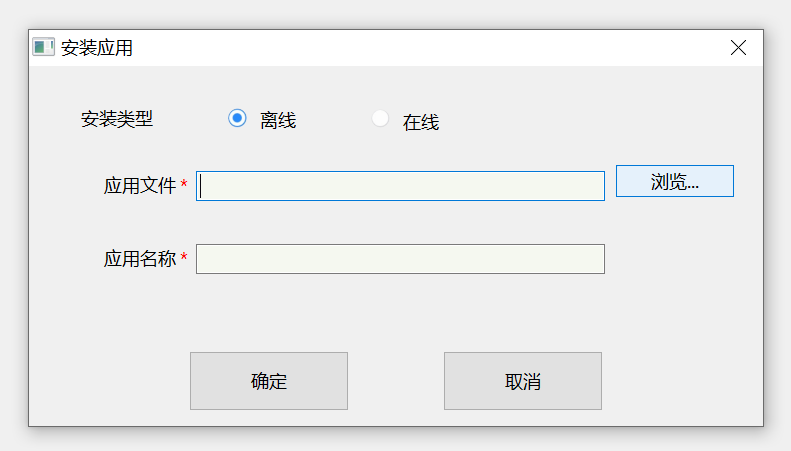Screen dimensions: 791x451
Task: Click the red asterisk beside 应用文件
Action: [184, 185]
